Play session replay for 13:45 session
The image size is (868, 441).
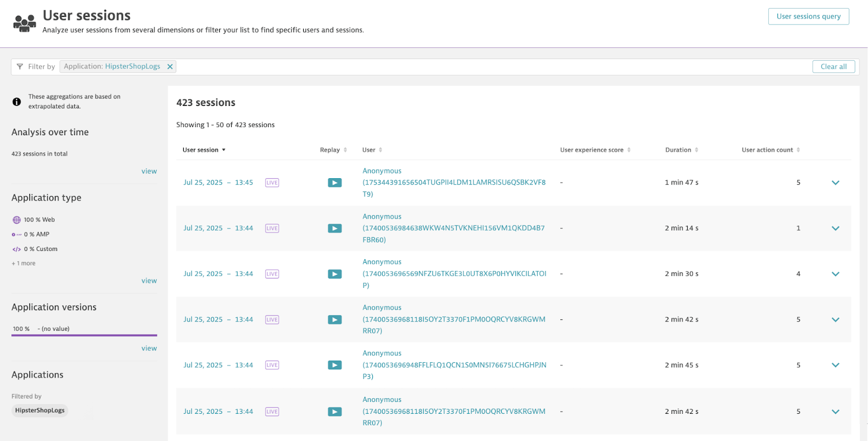pos(335,183)
